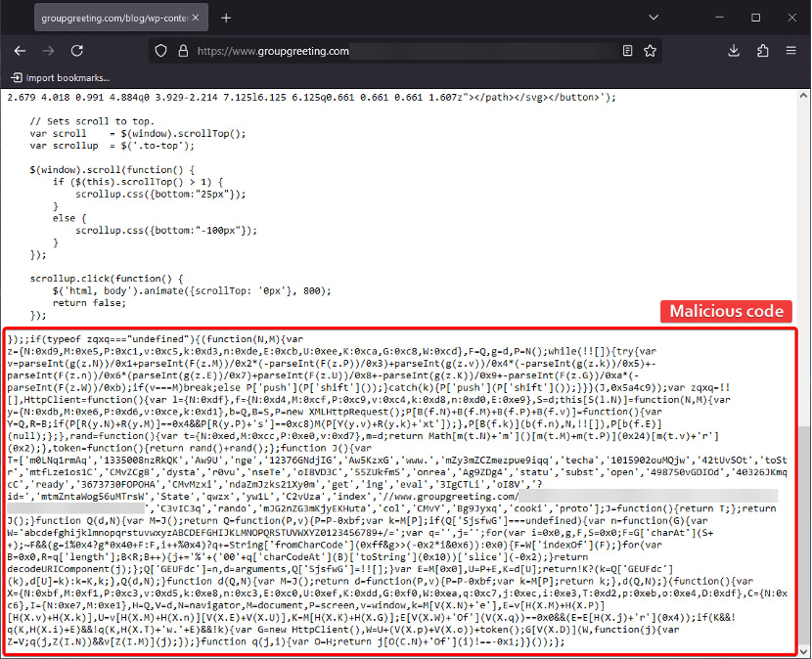812x659 pixels.
Task: Click 'if(typeof zqxq==="undefined")' text
Action: [x=111, y=339]
